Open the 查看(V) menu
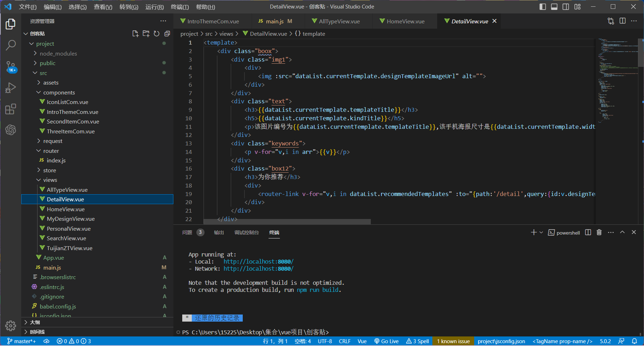The width and height of the screenshot is (644, 346). 103,7
